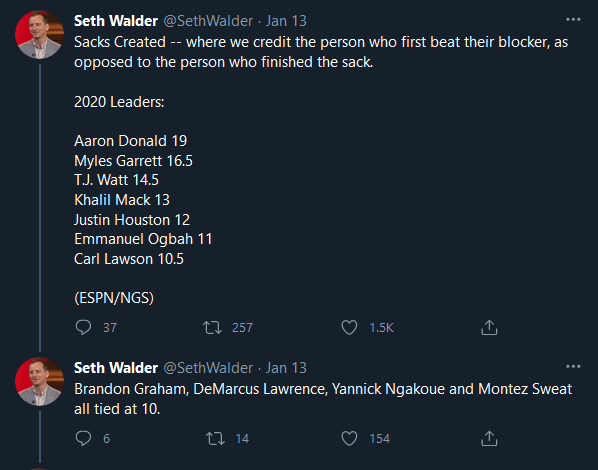Reply to the Brandon Graham tweet
The image size is (598, 470).
click(x=83, y=438)
